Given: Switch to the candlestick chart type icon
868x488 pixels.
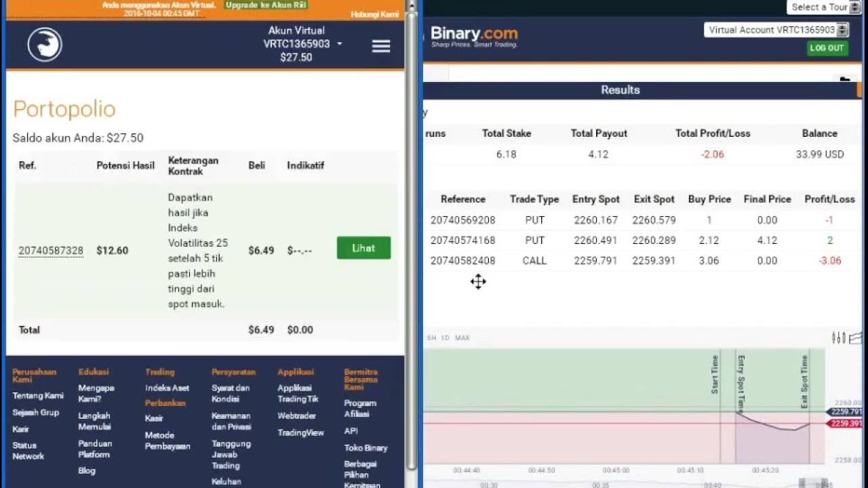Looking at the screenshot, I should click(x=838, y=338).
